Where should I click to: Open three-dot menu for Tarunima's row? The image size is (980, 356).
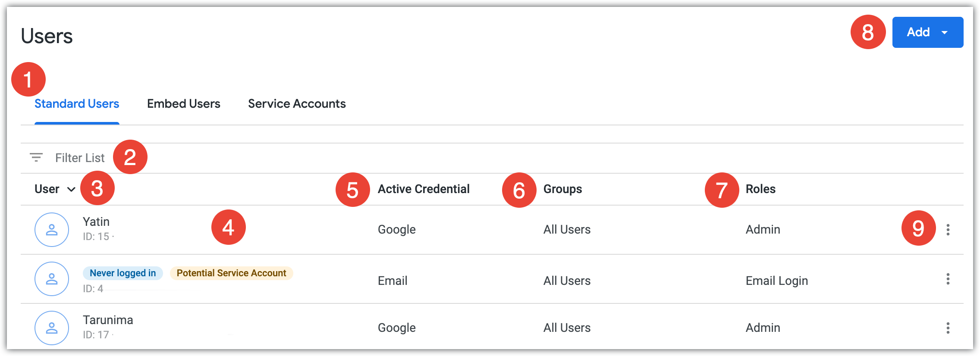point(948,328)
